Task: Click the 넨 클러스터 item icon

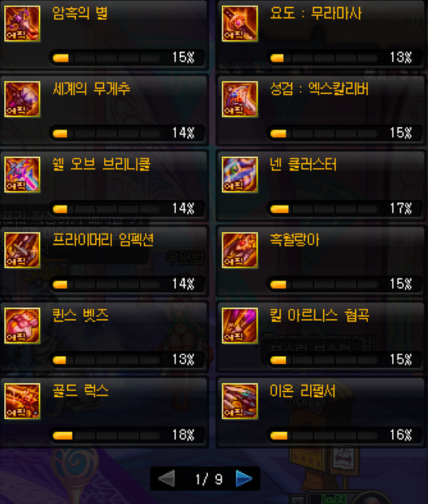Action: pyautogui.click(x=240, y=175)
